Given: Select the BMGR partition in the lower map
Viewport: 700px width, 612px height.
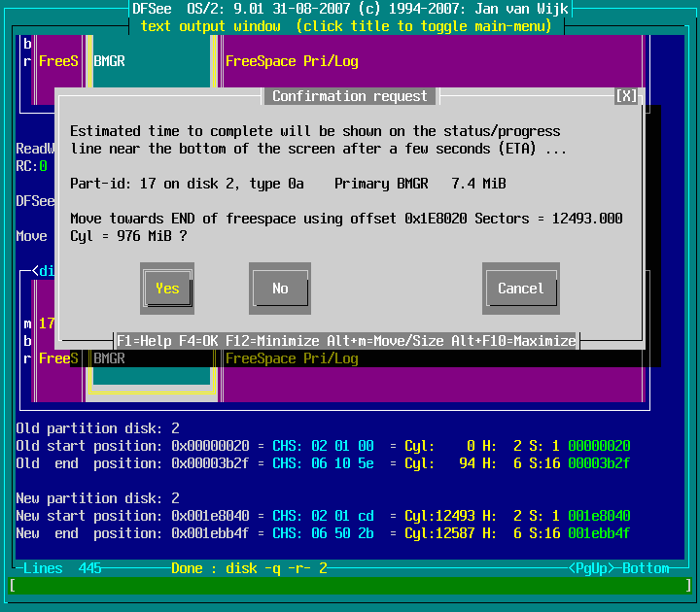Looking at the screenshot, I should click(x=109, y=358).
